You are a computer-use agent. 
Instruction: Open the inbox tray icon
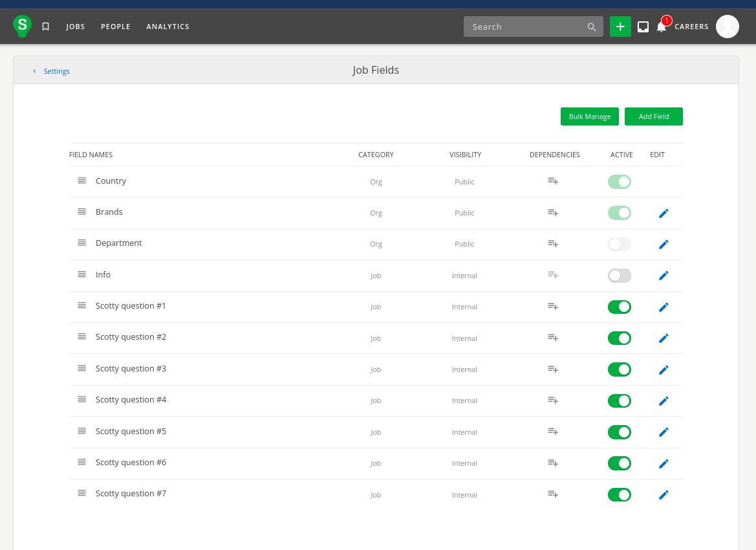point(643,27)
